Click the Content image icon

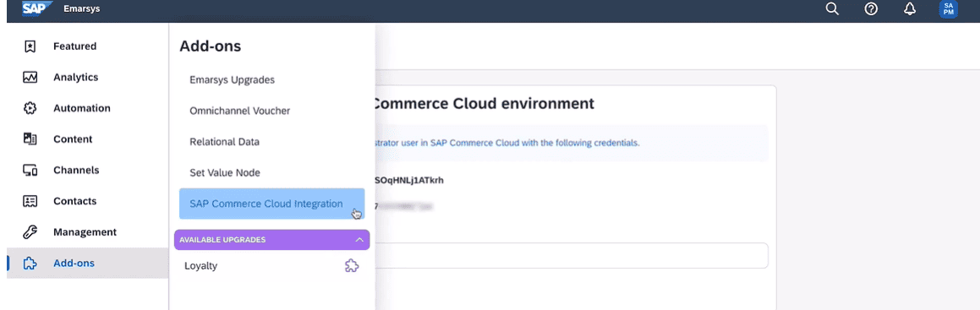pos(30,139)
